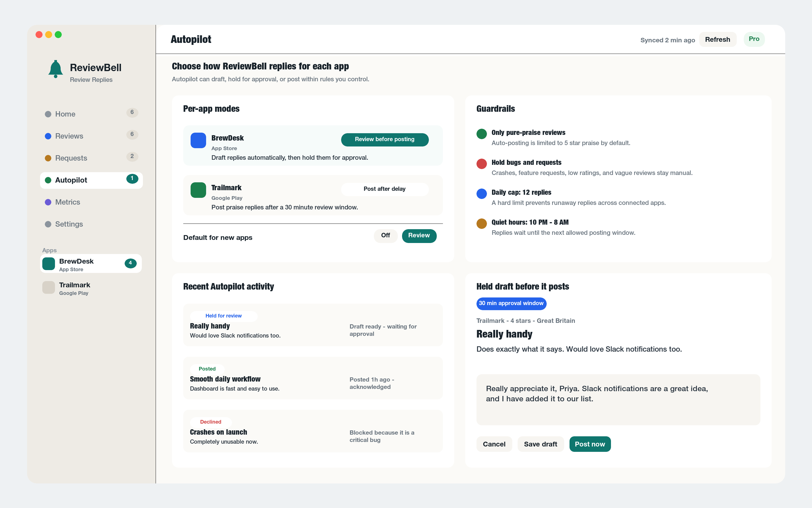Open the Metrics page
Screen dimensions: 812x508
pyautogui.click(x=91, y=202)
